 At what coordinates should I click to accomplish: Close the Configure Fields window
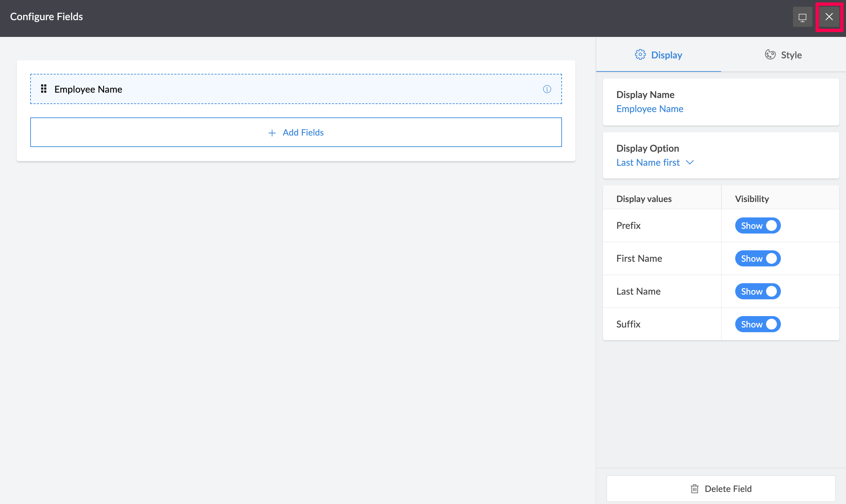click(829, 17)
